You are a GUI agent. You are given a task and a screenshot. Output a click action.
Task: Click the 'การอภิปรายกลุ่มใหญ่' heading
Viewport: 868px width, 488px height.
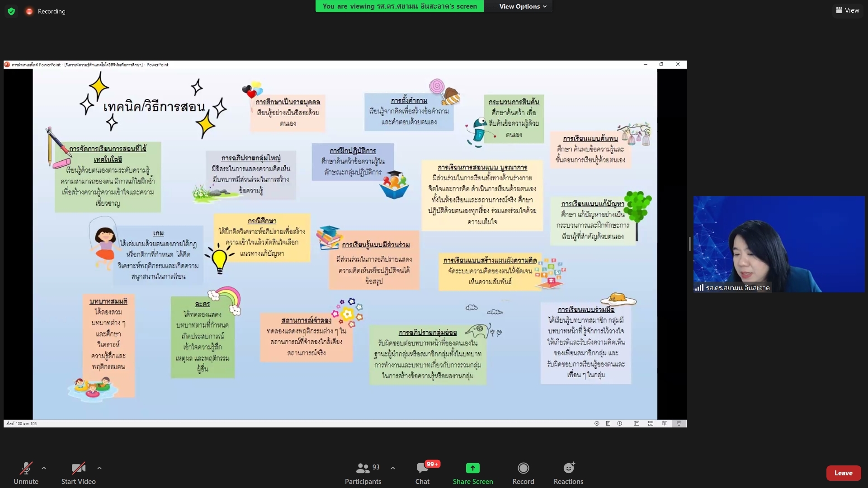[251, 158]
